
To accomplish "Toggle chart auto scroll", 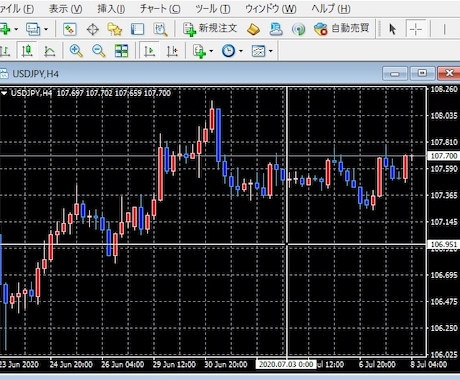I will coord(149,51).
